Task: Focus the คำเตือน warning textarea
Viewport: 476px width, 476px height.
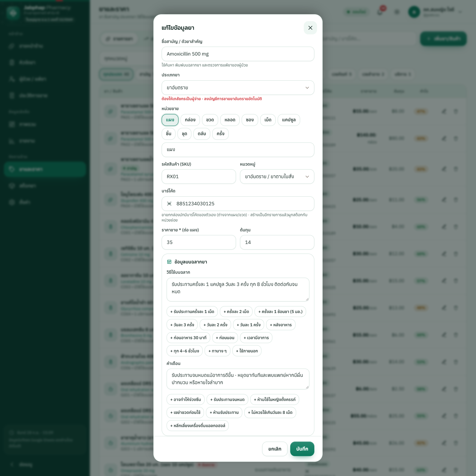Action: (238, 379)
